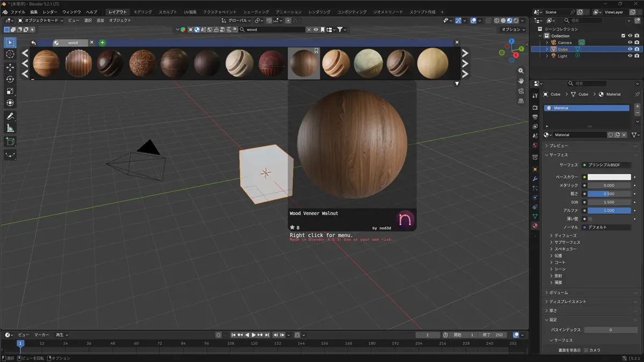
Task: Switch to material preview shading mode
Action: (509, 20)
